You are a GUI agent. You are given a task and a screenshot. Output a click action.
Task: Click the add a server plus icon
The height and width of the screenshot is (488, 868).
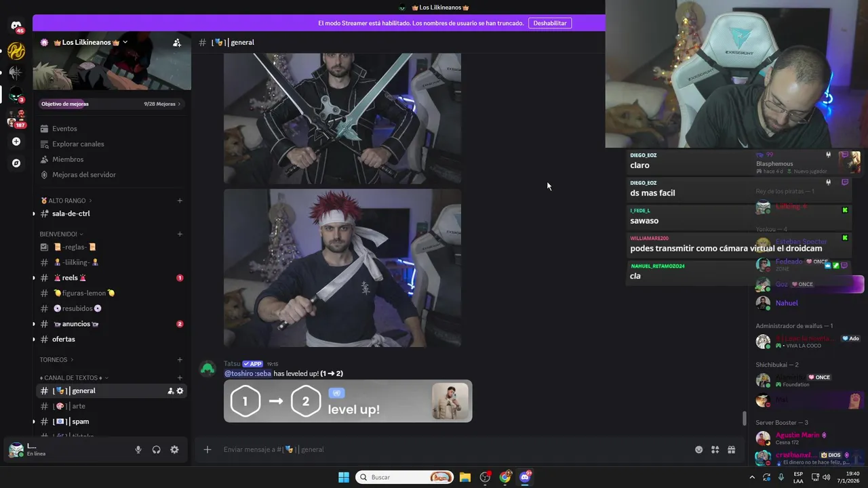(x=16, y=142)
